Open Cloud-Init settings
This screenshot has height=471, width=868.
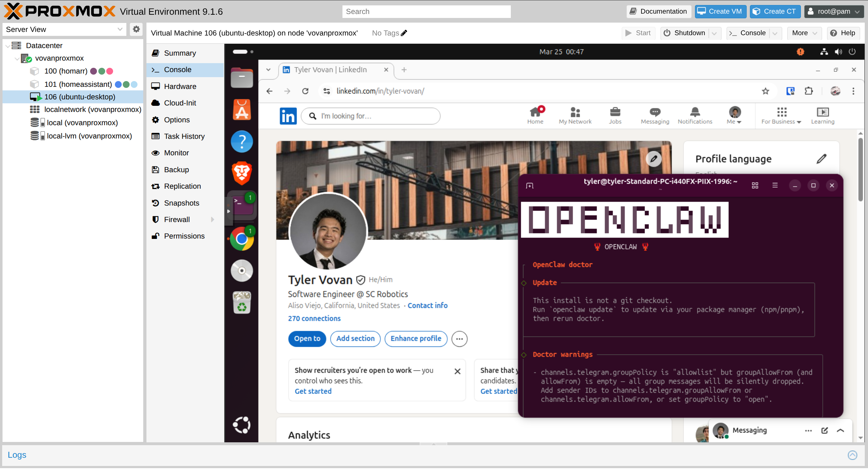point(185,103)
